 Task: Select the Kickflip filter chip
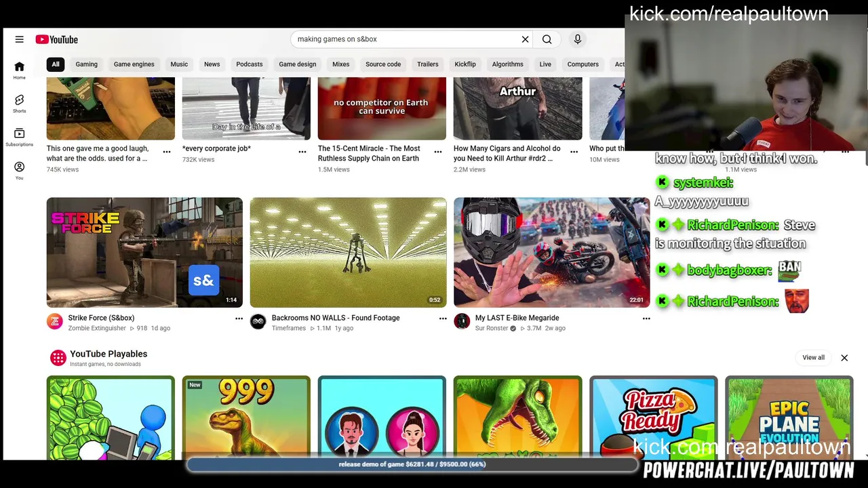click(465, 64)
